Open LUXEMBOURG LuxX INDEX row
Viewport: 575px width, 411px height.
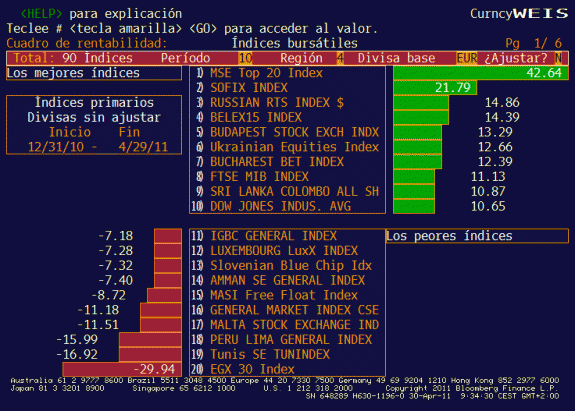[x=288, y=251]
